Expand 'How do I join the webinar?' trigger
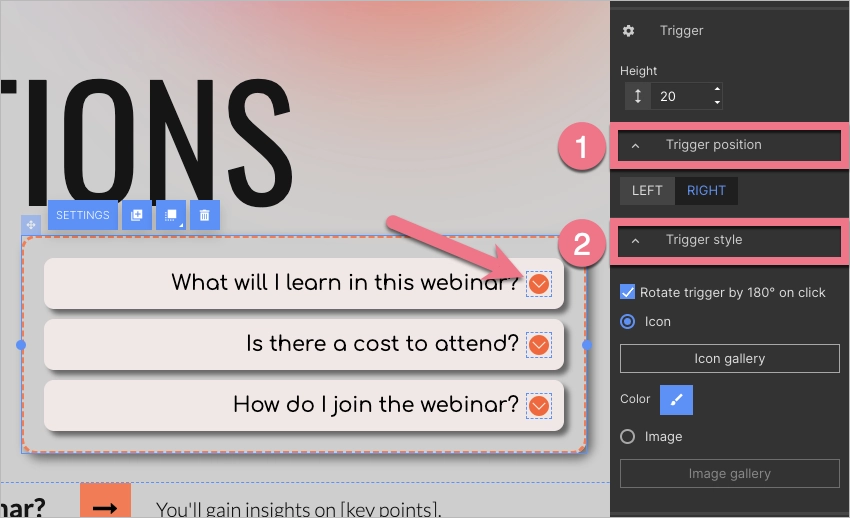Screen dimensions: 850x518 pos(539,406)
